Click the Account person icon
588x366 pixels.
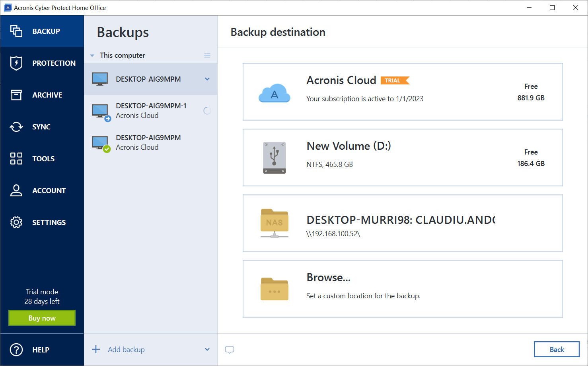click(16, 190)
